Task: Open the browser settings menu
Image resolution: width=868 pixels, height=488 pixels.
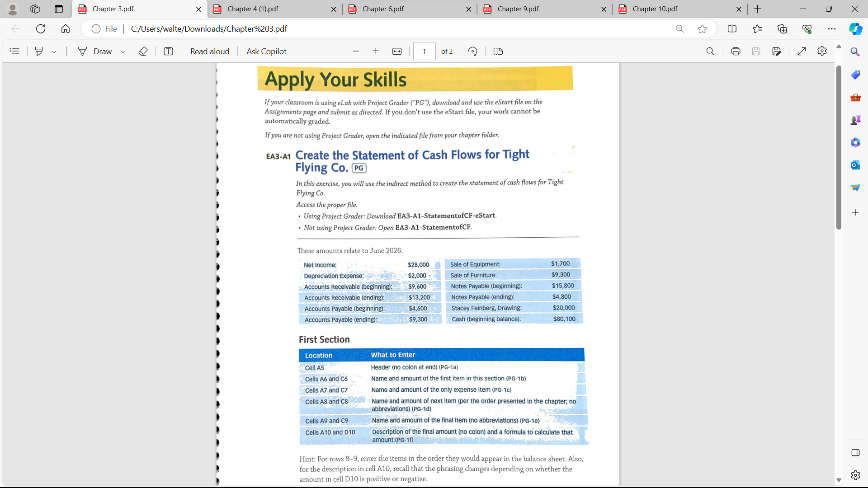Action: (x=832, y=28)
